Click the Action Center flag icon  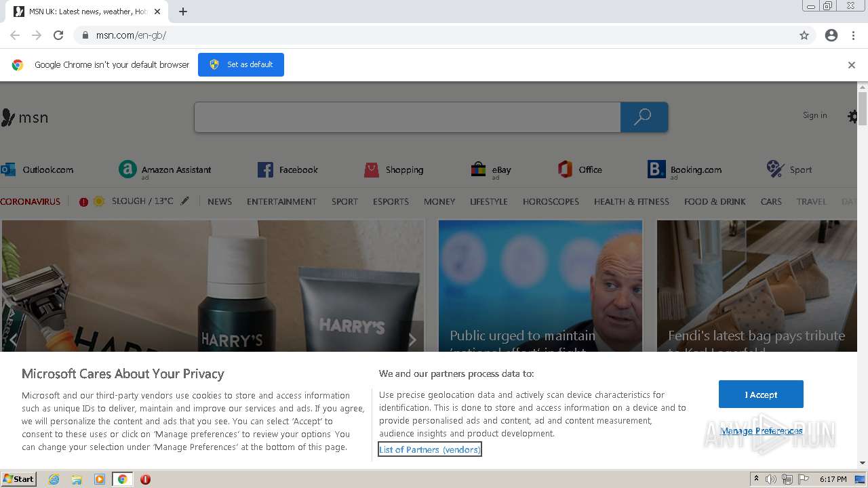804,479
